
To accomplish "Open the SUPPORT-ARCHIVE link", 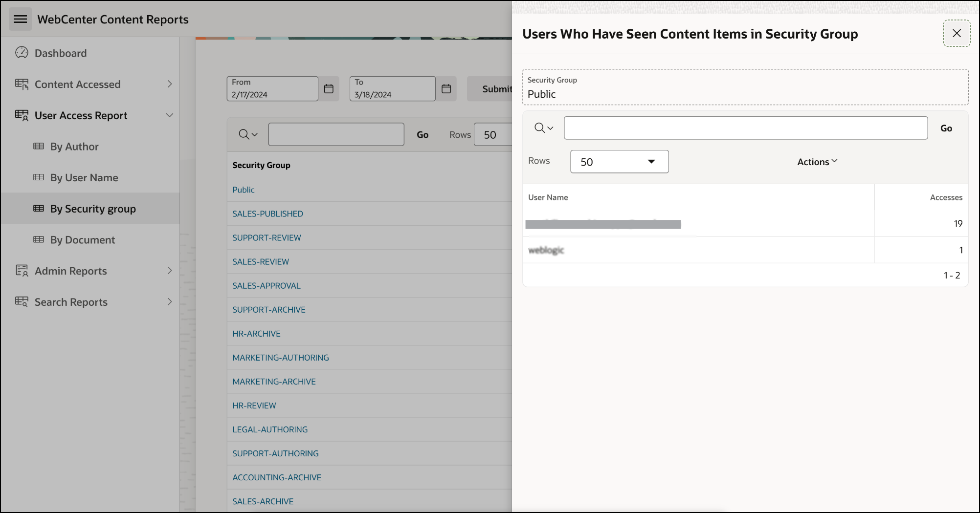I will coord(269,309).
